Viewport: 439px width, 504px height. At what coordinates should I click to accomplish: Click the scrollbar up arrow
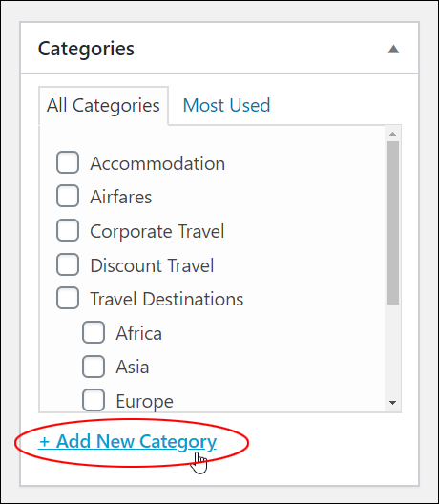click(x=392, y=134)
